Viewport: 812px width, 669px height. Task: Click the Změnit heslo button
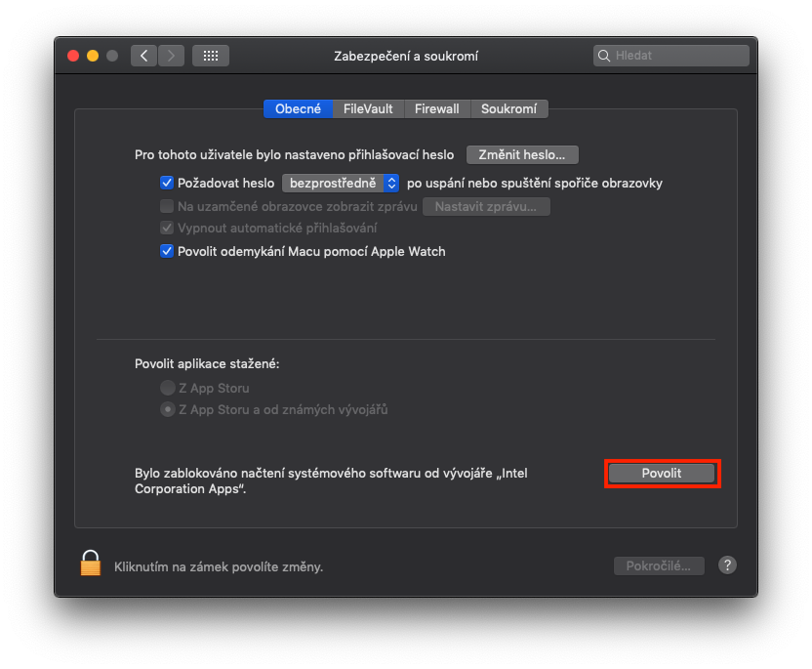coord(522,154)
